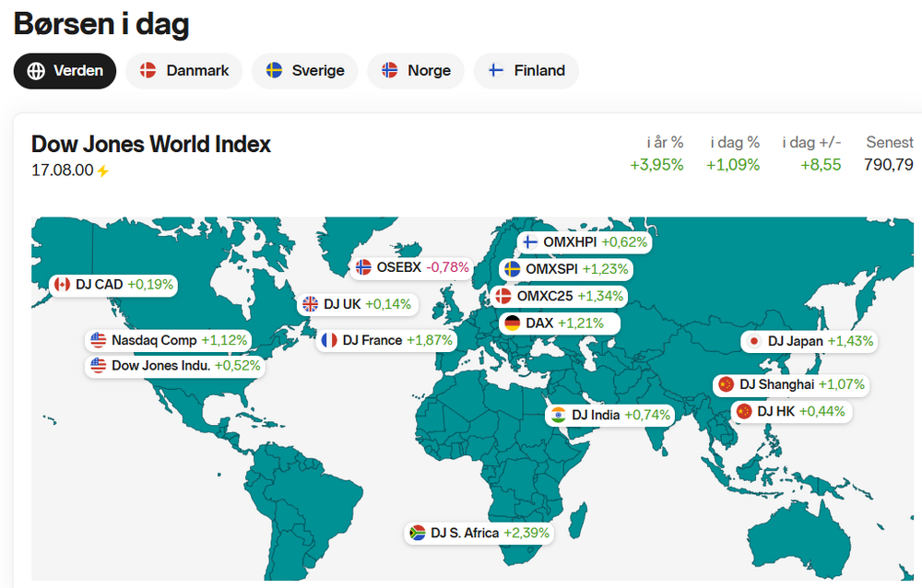Viewport: 922px width, 588px height.
Task: Open the OSEBX index name
Action: pyautogui.click(x=398, y=267)
